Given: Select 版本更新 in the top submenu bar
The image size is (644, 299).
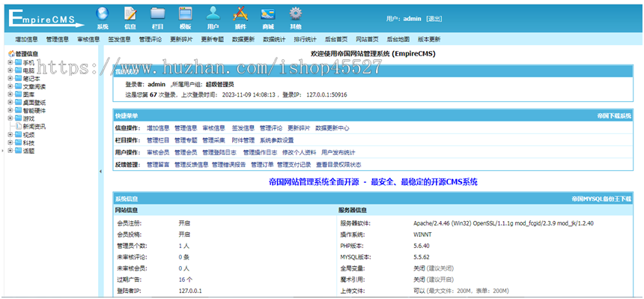Looking at the screenshot, I should 429,40.
